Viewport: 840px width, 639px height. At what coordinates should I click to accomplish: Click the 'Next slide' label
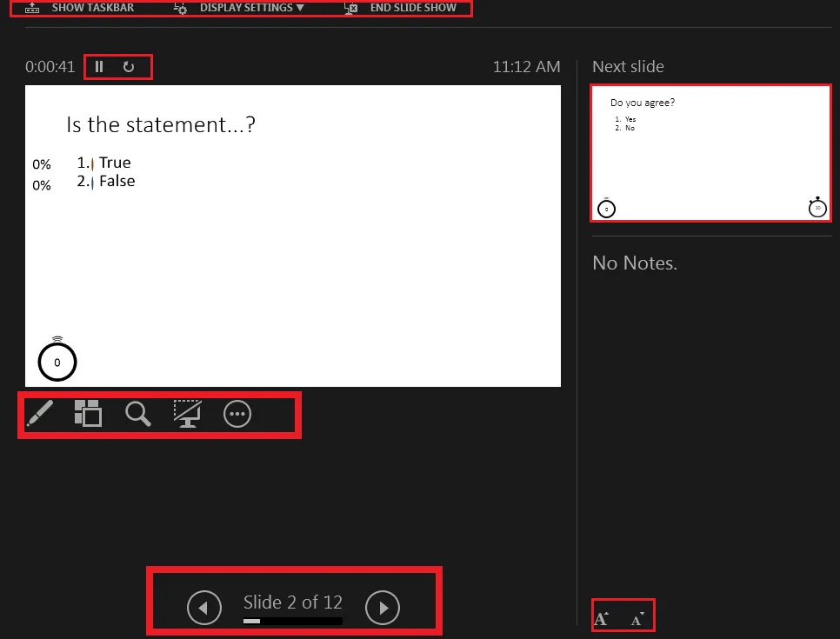[x=628, y=66]
